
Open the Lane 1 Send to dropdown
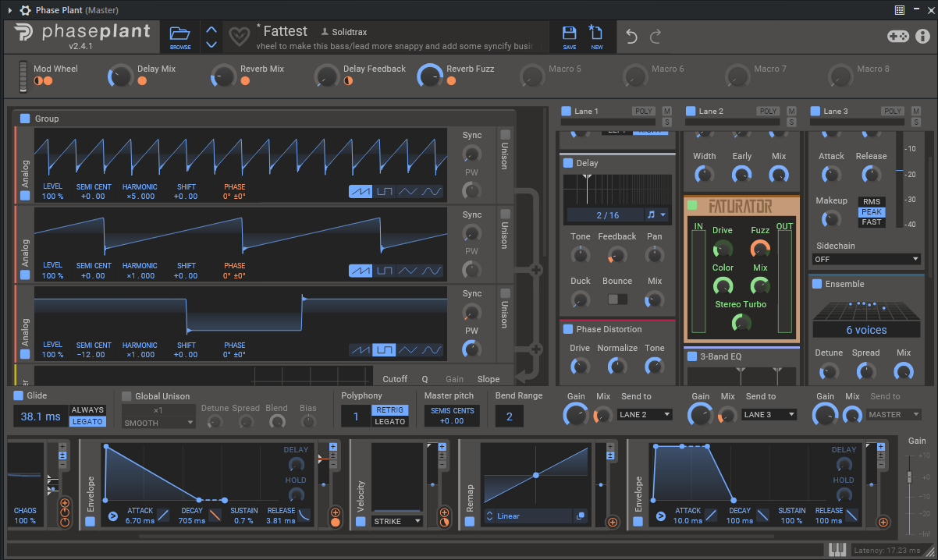click(644, 415)
